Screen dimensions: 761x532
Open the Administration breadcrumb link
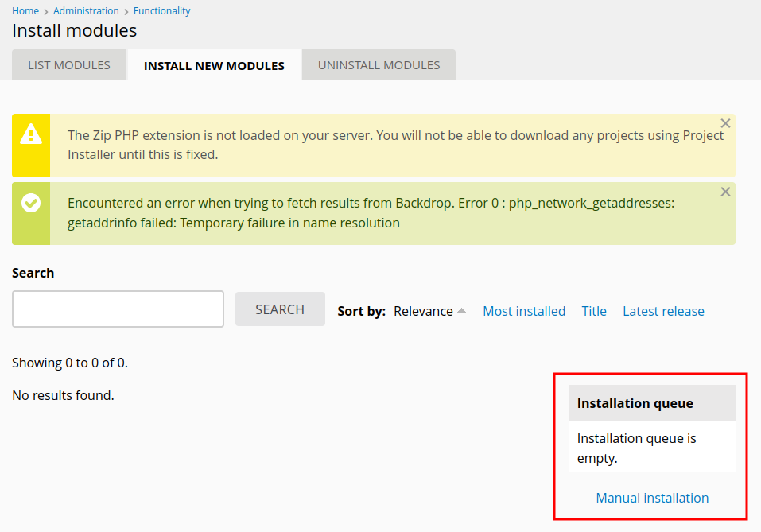pyautogui.click(x=86, y=10)
